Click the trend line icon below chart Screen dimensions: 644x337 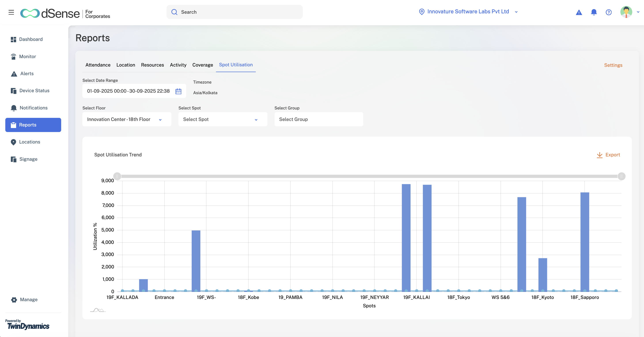click(98, 310)
